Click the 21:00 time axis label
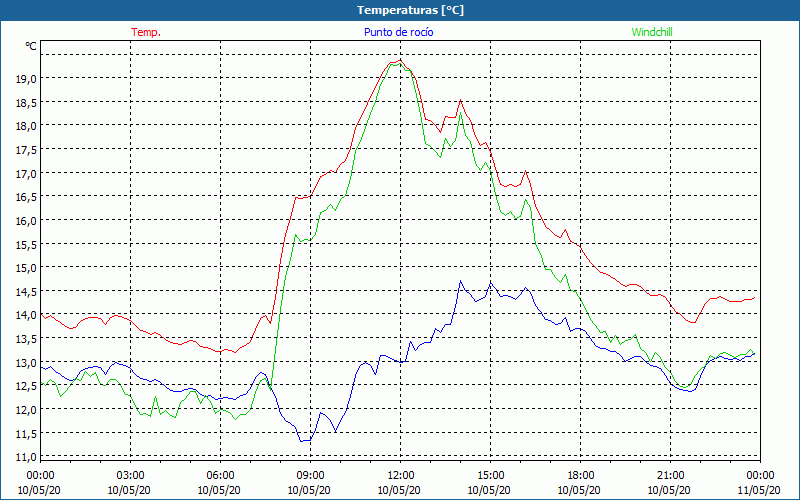 670,476
